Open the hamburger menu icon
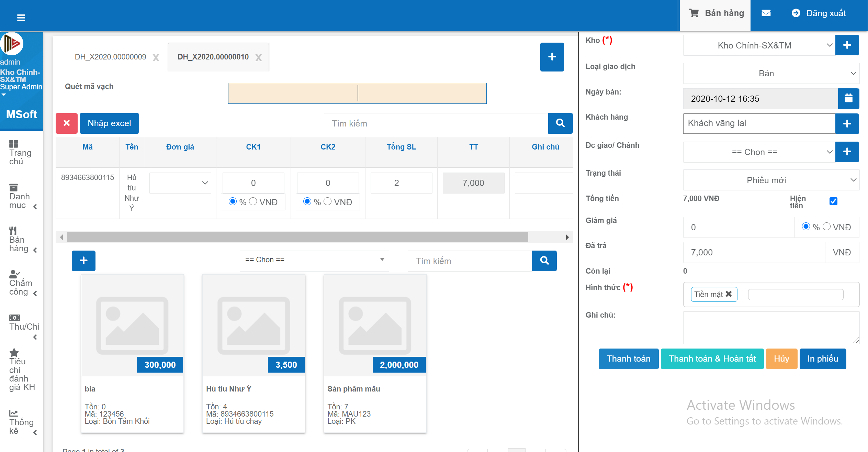 (x=21, y=18)
